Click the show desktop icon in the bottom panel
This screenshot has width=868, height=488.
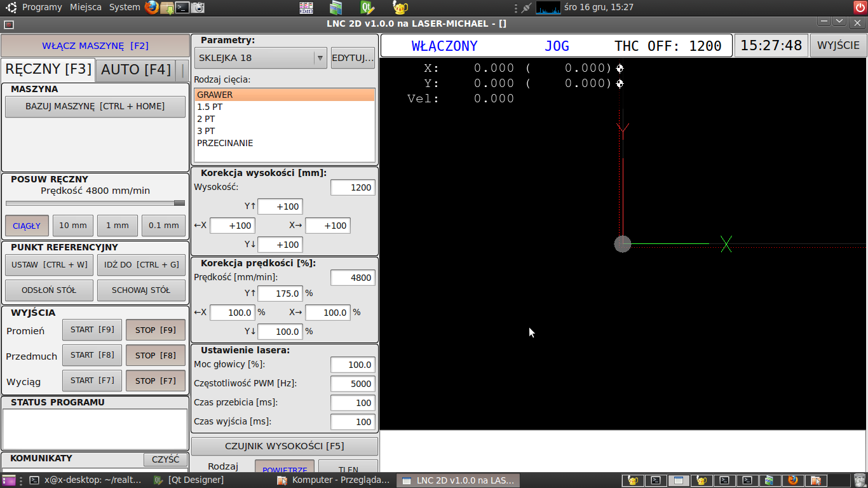(10, 480)
